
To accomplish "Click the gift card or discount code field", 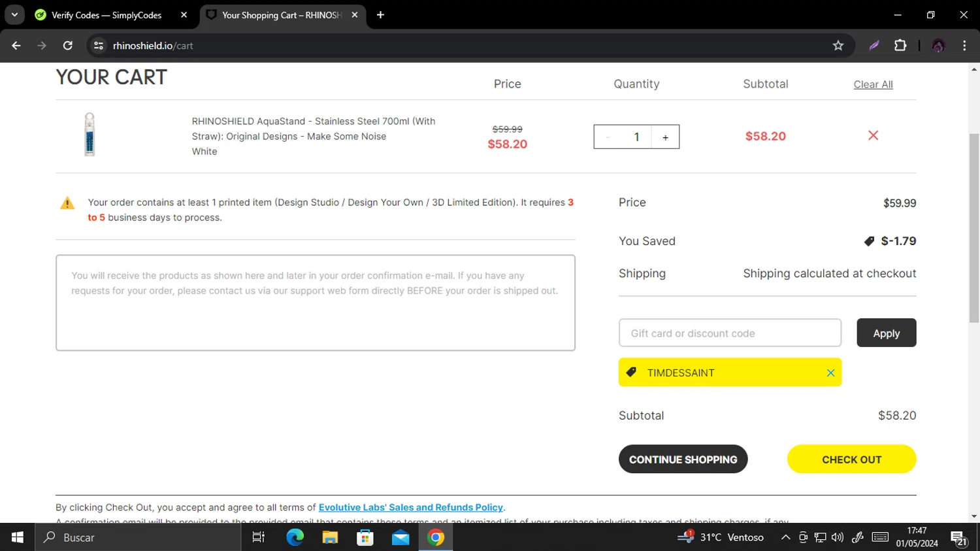I will tap(730, 333).
